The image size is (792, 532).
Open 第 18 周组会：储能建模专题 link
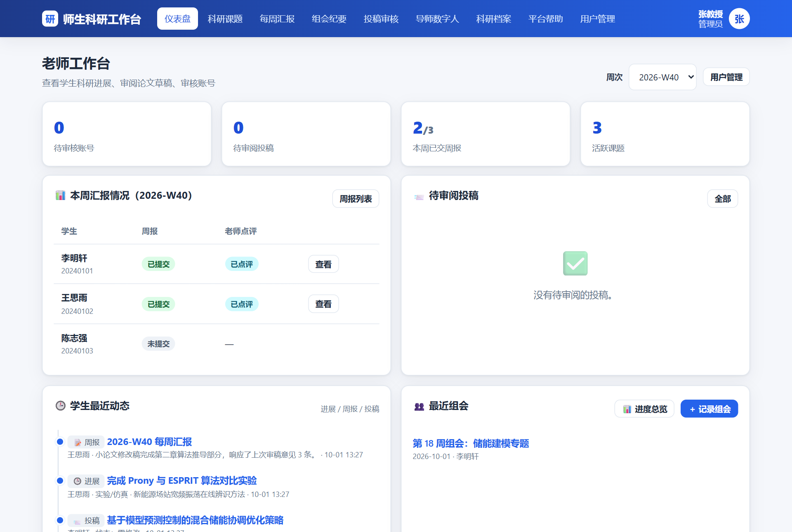point(471,443)
